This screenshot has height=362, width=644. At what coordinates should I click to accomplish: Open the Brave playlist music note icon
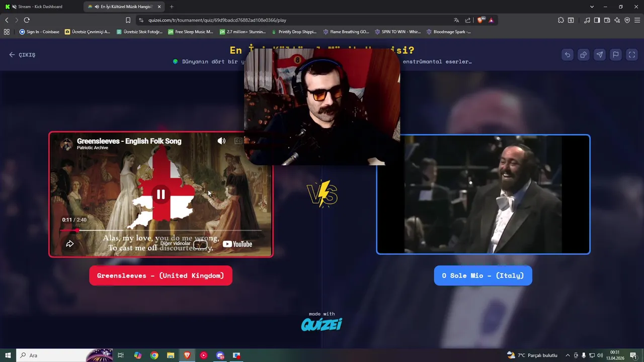coord(587,20)
